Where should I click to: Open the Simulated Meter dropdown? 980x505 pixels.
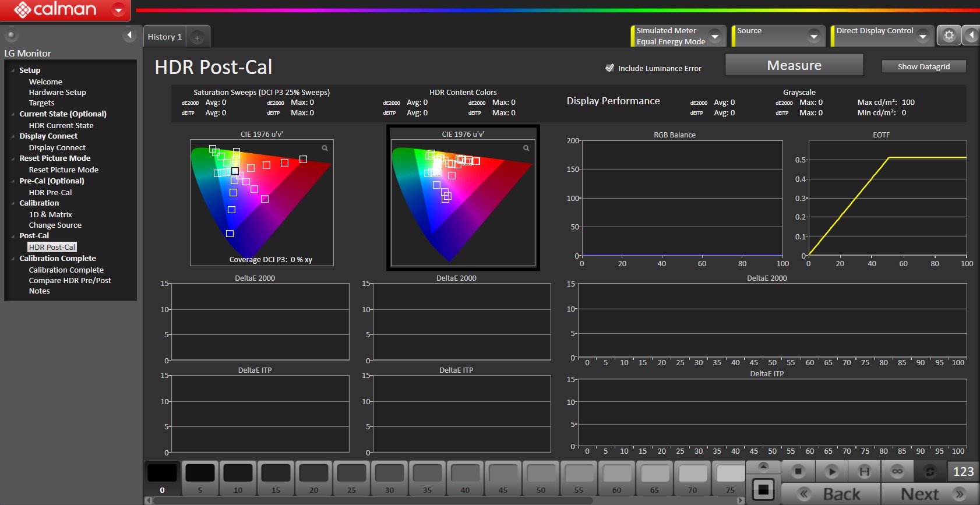click(715, 36)
